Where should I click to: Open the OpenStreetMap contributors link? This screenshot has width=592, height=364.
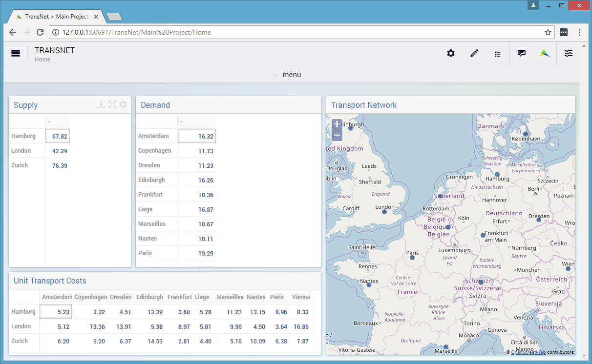[528, 352]
